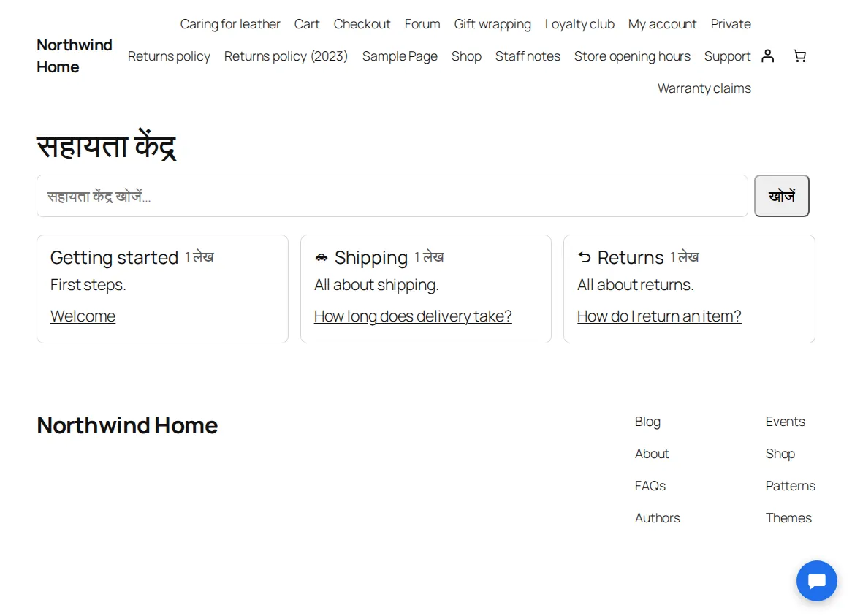Open Gift wrapping page
This screenshot has width=852, height=616.
tap(492, 24)
